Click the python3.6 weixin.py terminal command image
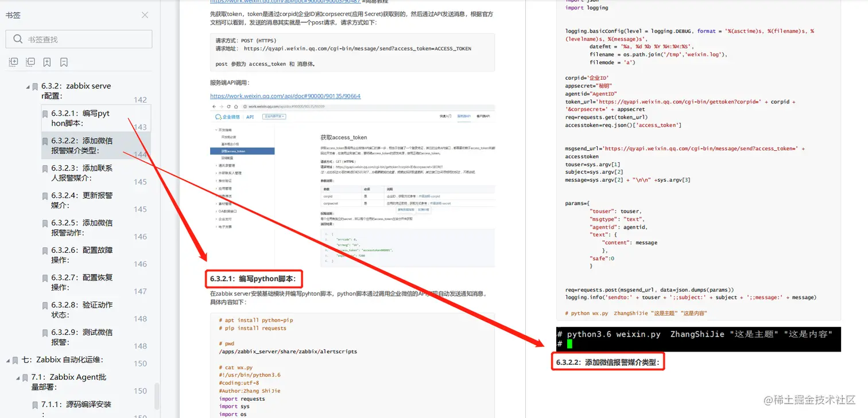868x418 pixels. tap(699, 339)
